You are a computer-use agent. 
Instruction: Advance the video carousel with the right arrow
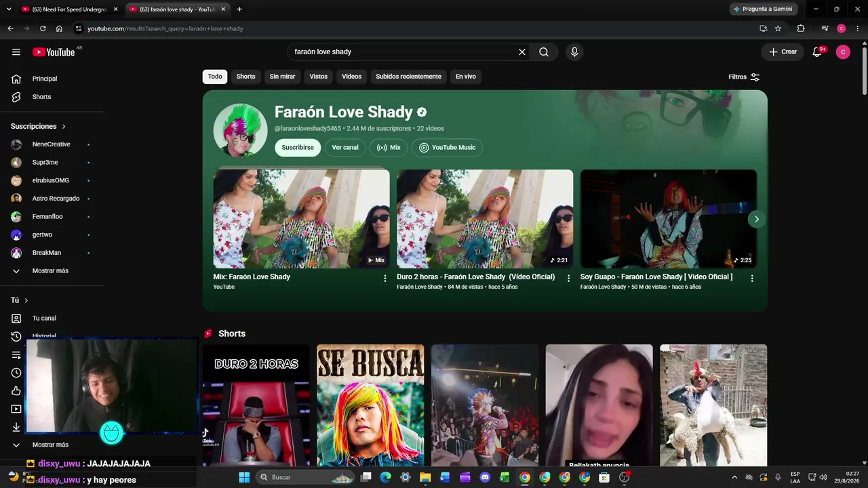[756, 219]
